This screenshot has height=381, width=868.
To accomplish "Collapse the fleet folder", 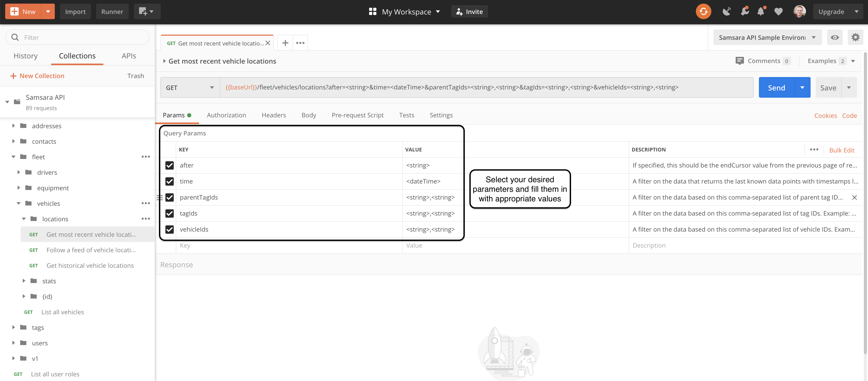I will tap(13, 157).
